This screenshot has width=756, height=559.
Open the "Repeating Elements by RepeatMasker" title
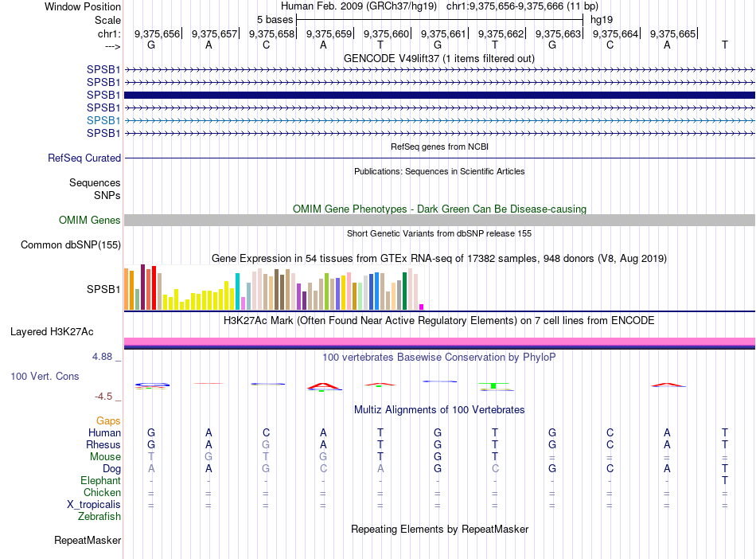point(439,529)
